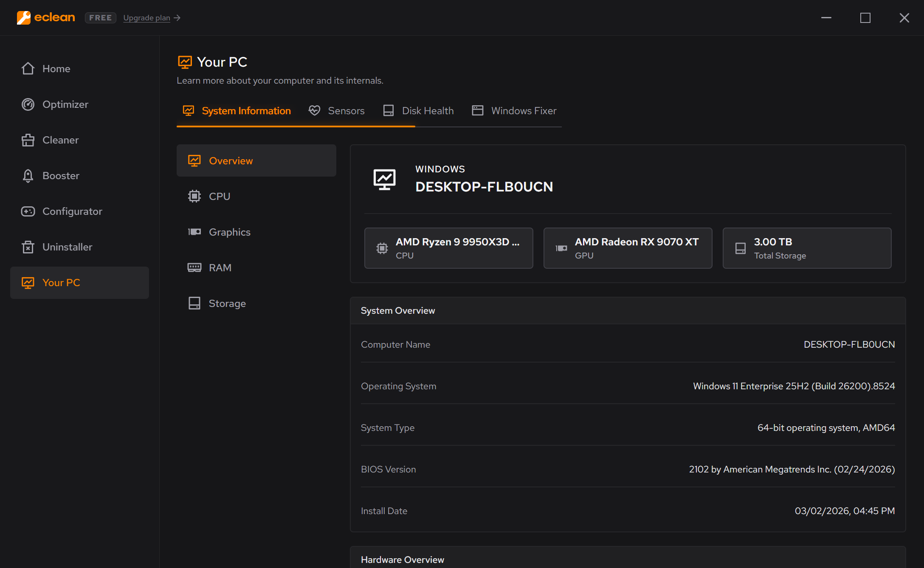Select the System Information tab label
924x568 pixels.
coord(246,111)
